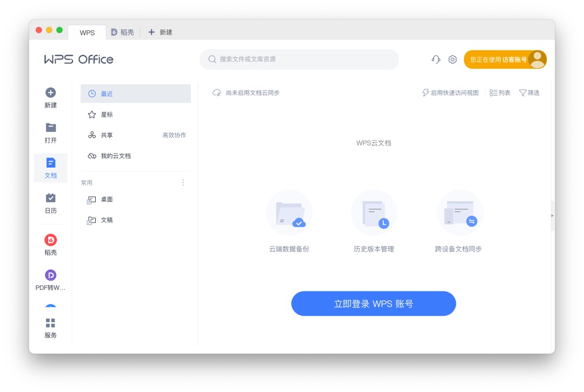584x392 pixels.
Task: Click the 云端数据备份 label
Action: tap(289, 249)
